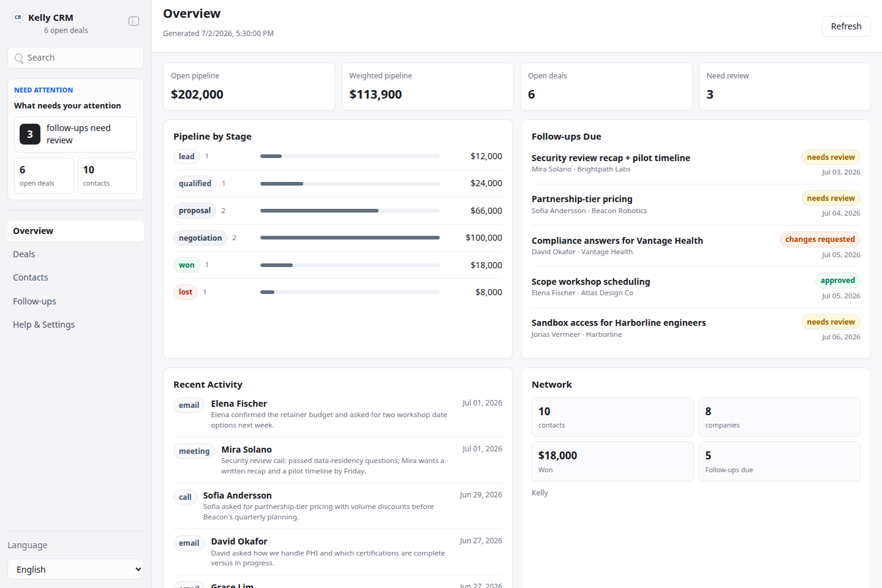Image resolution: width=882 pixels, height=588 pixels.
Task: Click the Need review 3 stat card
Action: tap(785, 86)
